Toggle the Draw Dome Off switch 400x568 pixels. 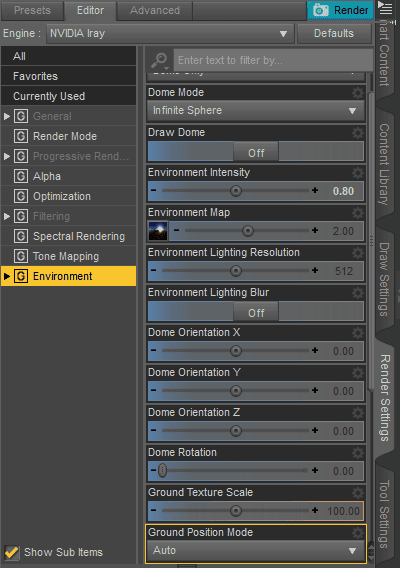(256, 152)
